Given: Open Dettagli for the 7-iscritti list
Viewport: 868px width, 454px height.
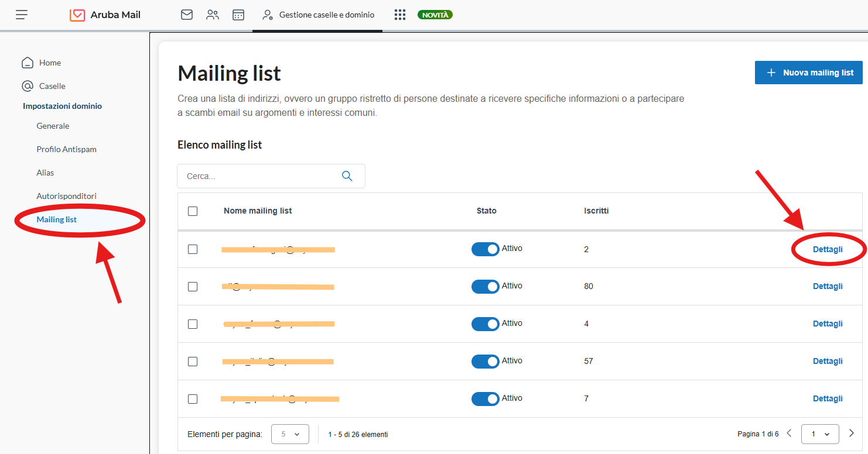Looking at the screenshot, I should (x=828, y=398).
